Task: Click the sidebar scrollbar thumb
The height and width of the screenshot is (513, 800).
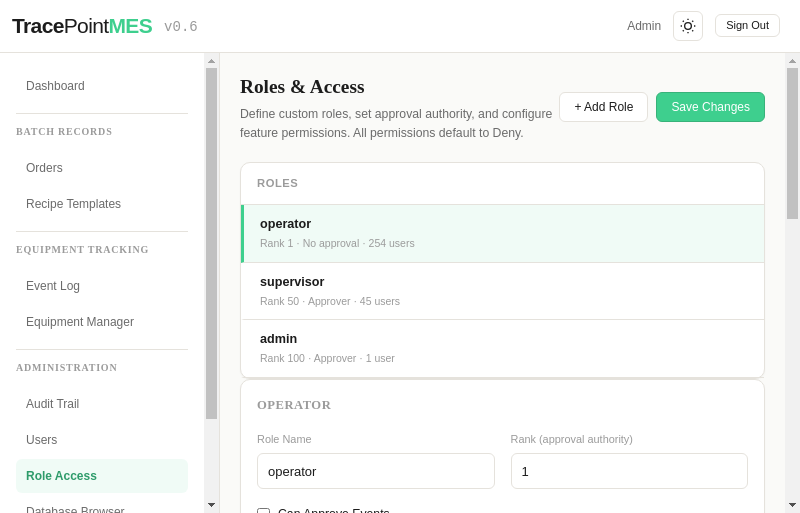Action: [x=211, y=243]
